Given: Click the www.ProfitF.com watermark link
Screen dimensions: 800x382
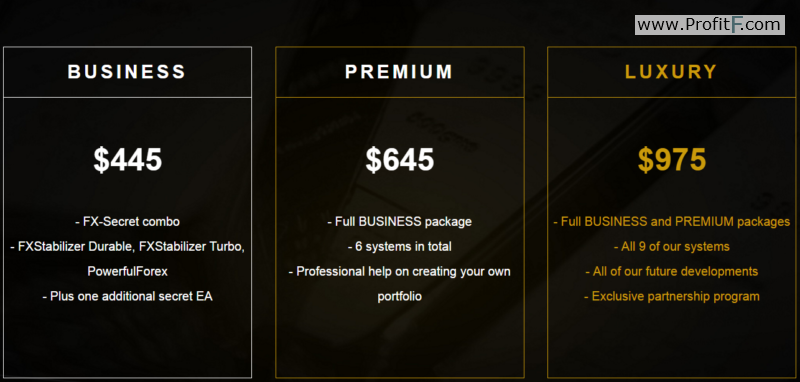Looking at the screenshot, I should tap(710, 25).
